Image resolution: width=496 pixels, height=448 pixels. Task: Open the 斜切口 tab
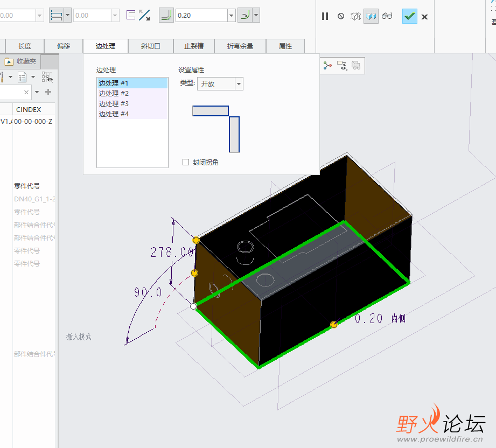pos(151,46)
